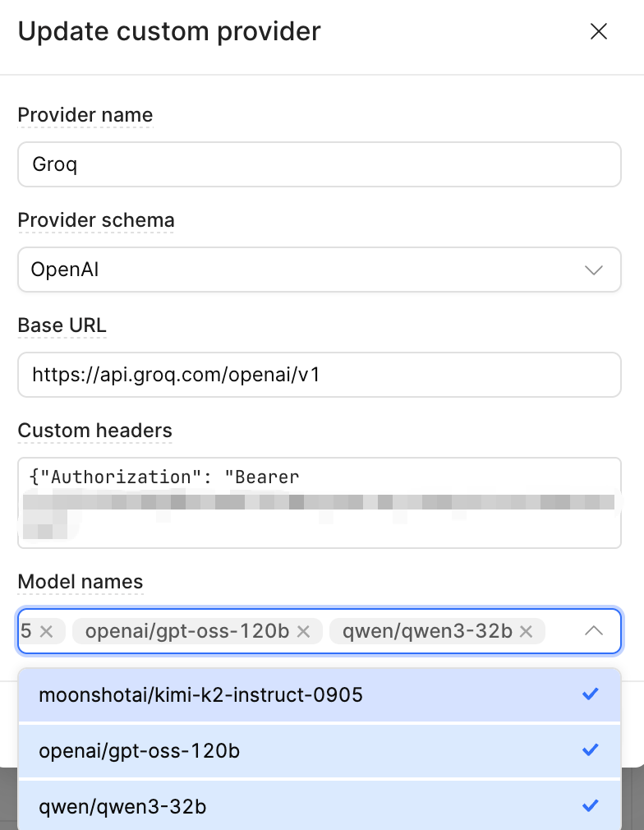Click the Provider name field containing Groq
Viewport: 644px width, 830px height.
pyautogui.click(x=319, y=164)
